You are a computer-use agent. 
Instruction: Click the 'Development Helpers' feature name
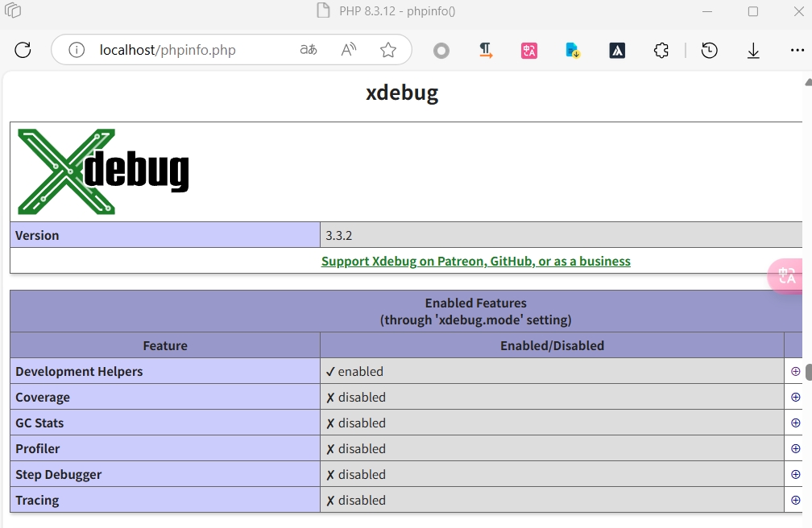click(79, 371)
